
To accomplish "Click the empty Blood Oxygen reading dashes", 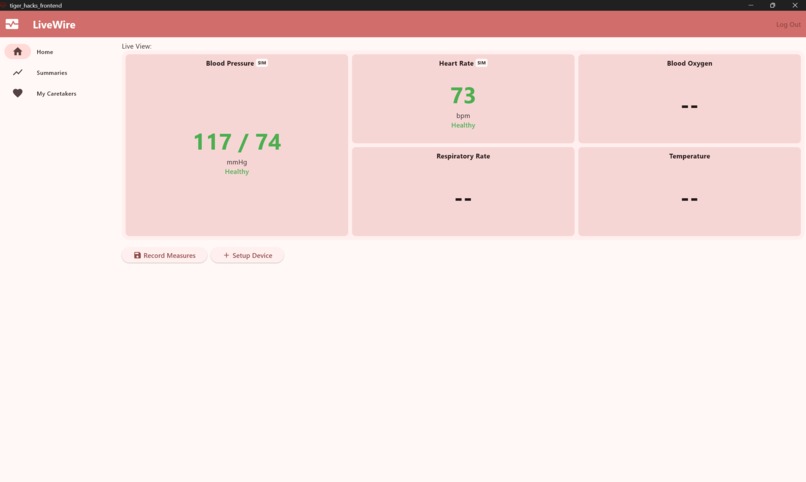I will pyautogui.click(x=689, y=106).
